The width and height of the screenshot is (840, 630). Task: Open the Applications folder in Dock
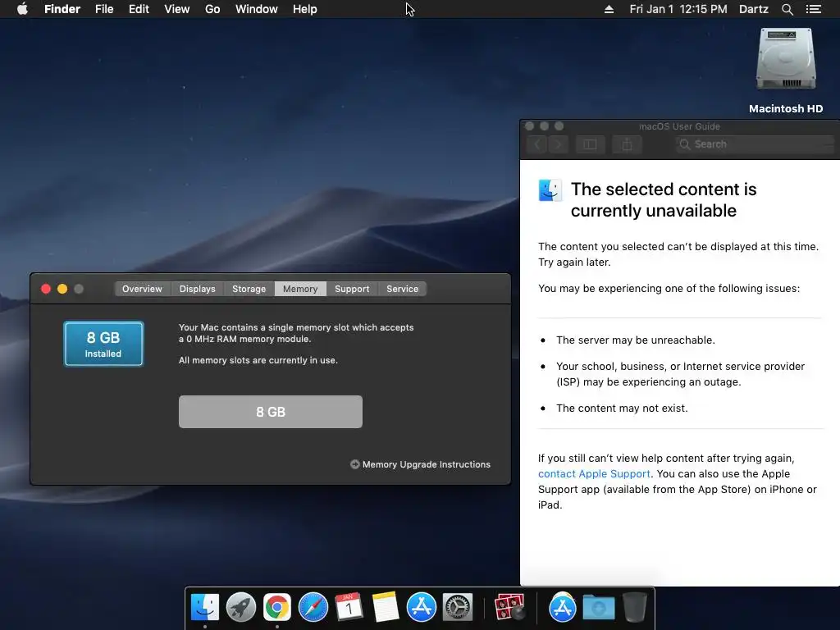(x=562, y=608)
